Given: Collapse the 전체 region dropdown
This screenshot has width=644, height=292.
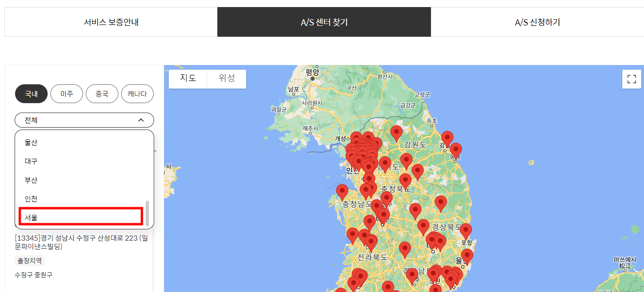Looking at the screenshot, I should 84,120.
